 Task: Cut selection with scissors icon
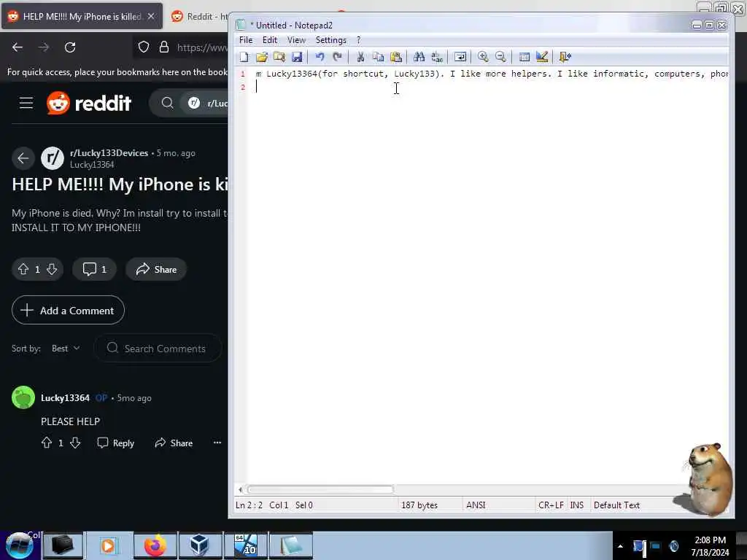click(360, 57)
